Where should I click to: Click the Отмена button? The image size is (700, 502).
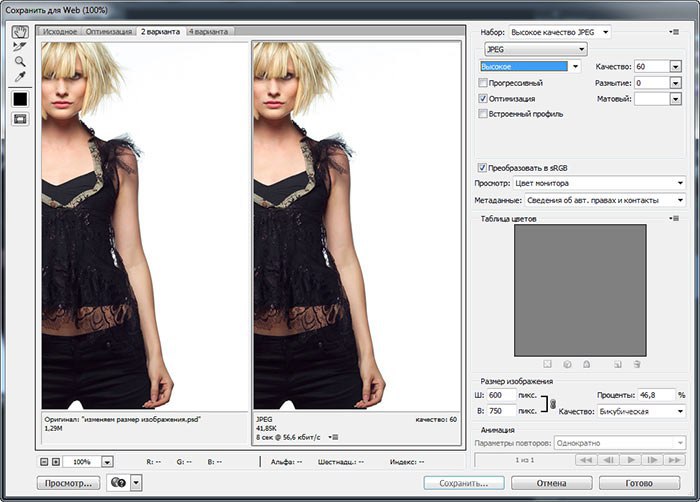(x=550, y=483)
